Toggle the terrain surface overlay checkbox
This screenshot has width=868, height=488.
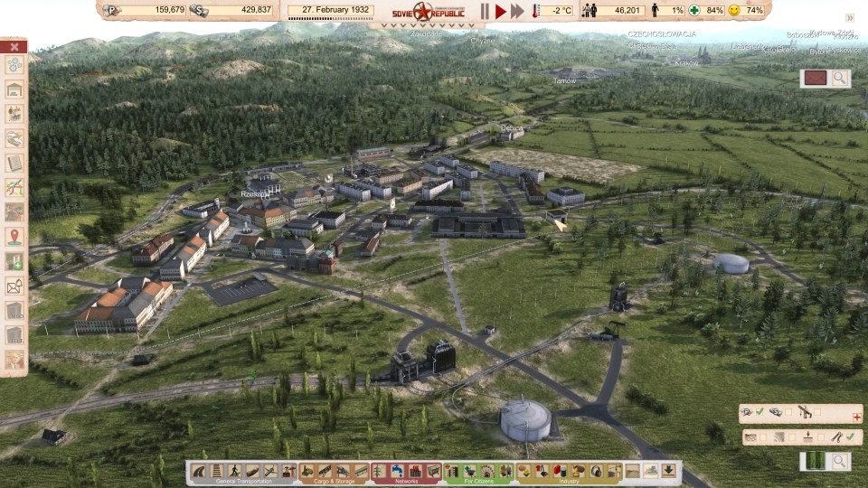pyautogui.click(x=763, y=437)
